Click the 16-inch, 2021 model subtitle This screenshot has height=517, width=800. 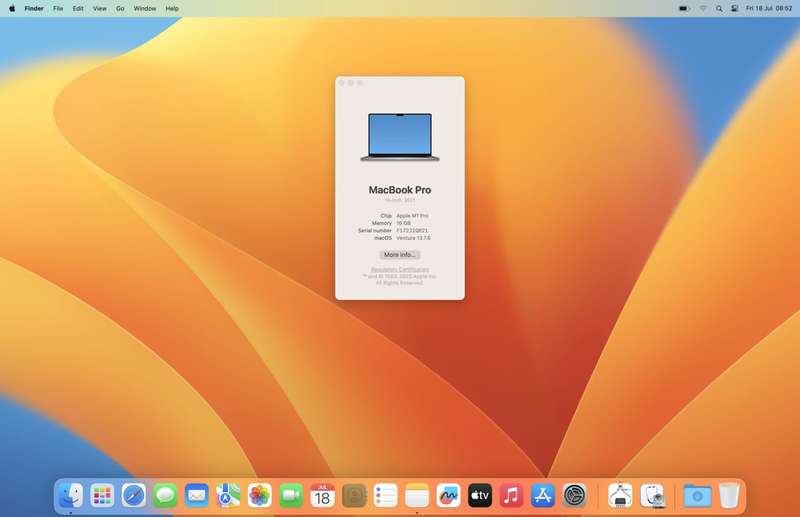[x=400, y=200]
